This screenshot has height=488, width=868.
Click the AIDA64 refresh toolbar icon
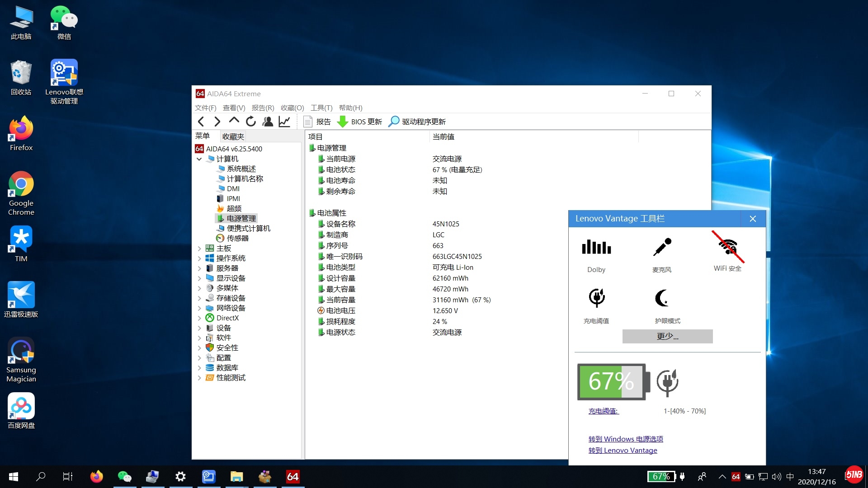coord(250,122)
